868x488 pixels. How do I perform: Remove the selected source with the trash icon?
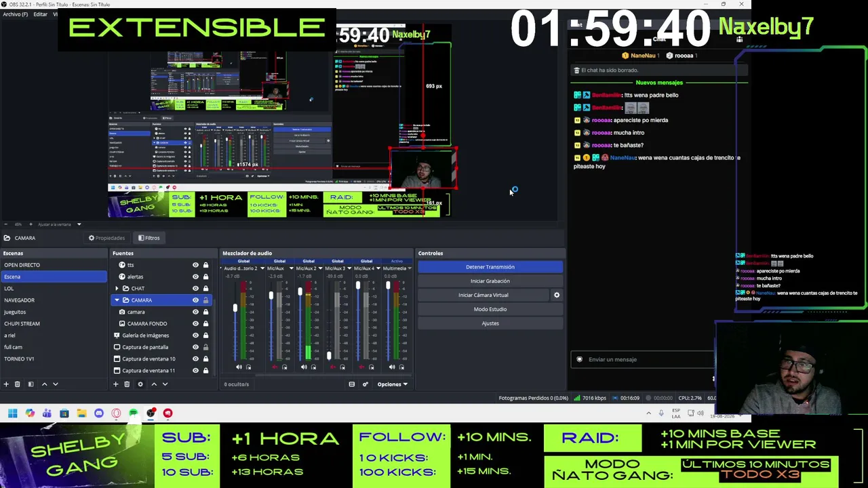(127, 384)
